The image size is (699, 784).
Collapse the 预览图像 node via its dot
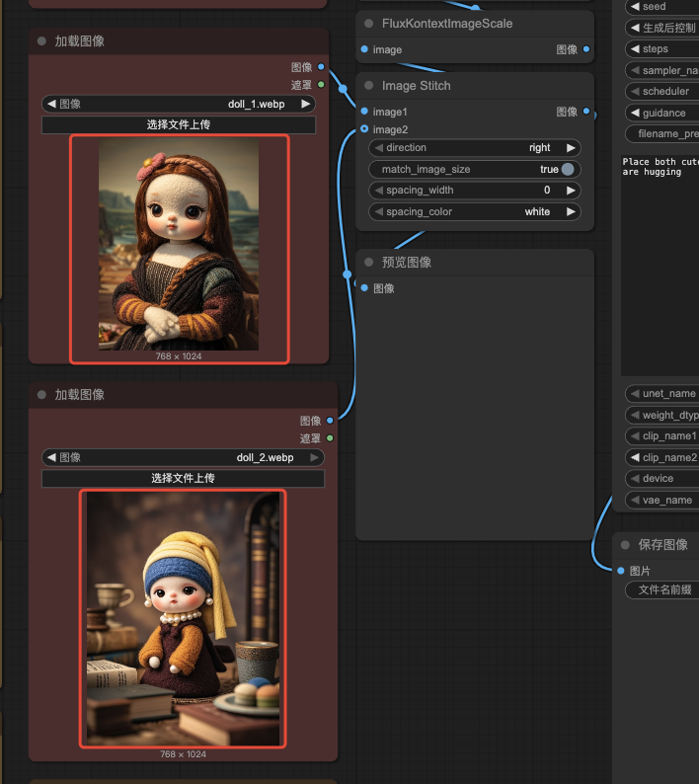pos(369,262)
